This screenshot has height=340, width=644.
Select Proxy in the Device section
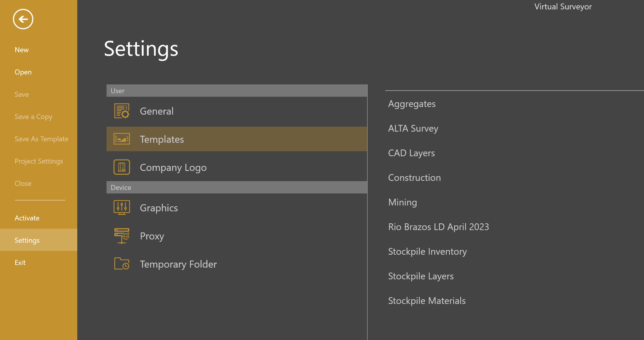[152, 236]
